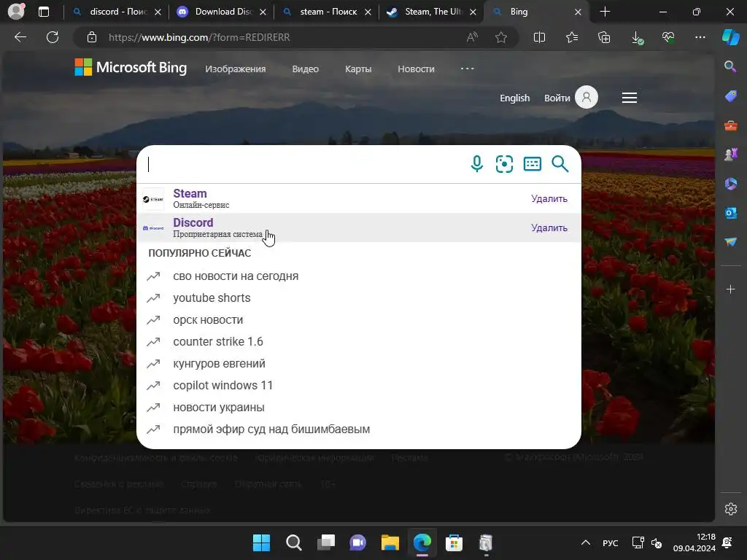Open sidebar settings gear icon
Viewport: 747px width, 560px height.
point(730,508)
